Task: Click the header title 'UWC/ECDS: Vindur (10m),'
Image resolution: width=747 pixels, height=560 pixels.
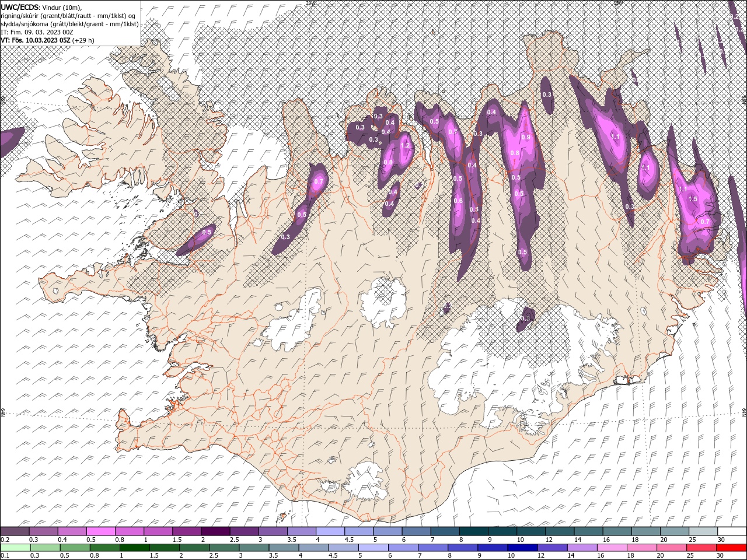Action: point(41,7)
